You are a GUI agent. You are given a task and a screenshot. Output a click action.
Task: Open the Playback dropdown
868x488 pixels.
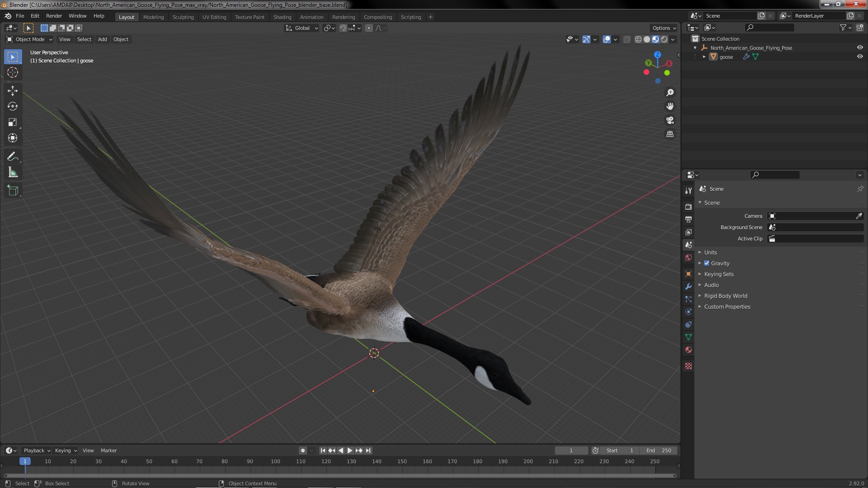(x=37, y=450)
